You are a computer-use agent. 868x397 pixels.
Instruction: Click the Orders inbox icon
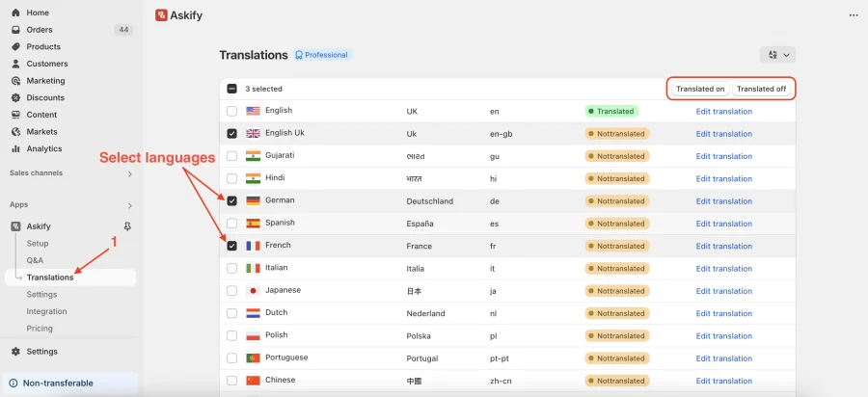pos(16,30)
